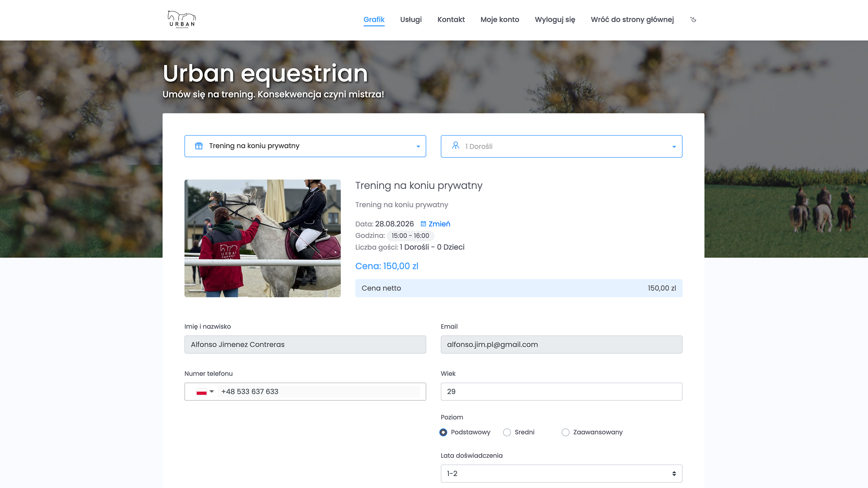Select the Sredni level radio button
Screen dimensions: 868x488
point(507,432)
